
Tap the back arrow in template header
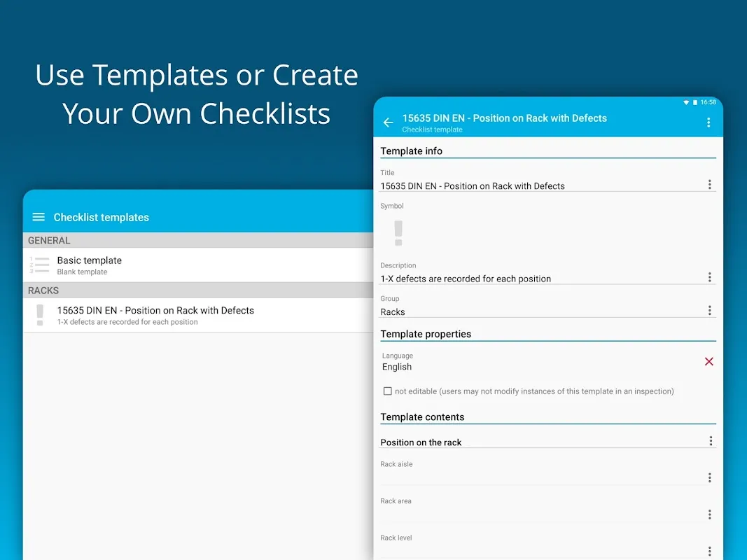point(388,122)
